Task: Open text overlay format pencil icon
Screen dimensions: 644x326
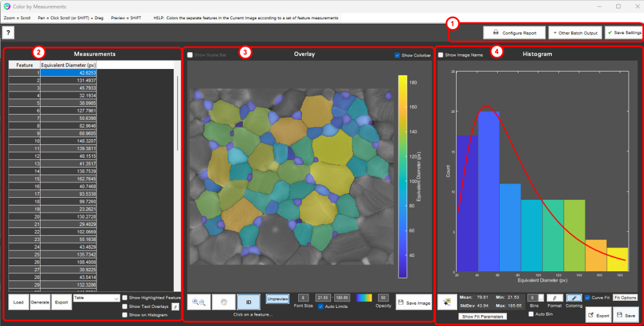Action: [x=175, y=306]
